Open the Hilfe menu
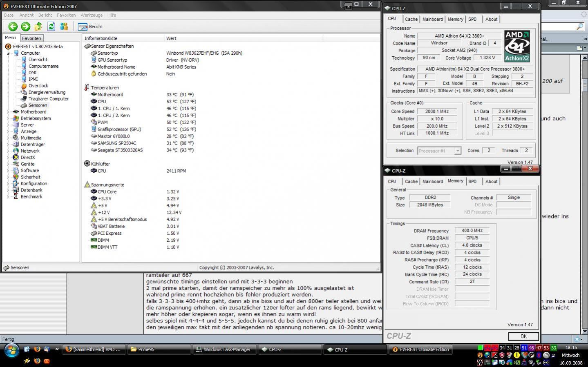This screenshot has width=588, height=367. [x=112, y=15]
